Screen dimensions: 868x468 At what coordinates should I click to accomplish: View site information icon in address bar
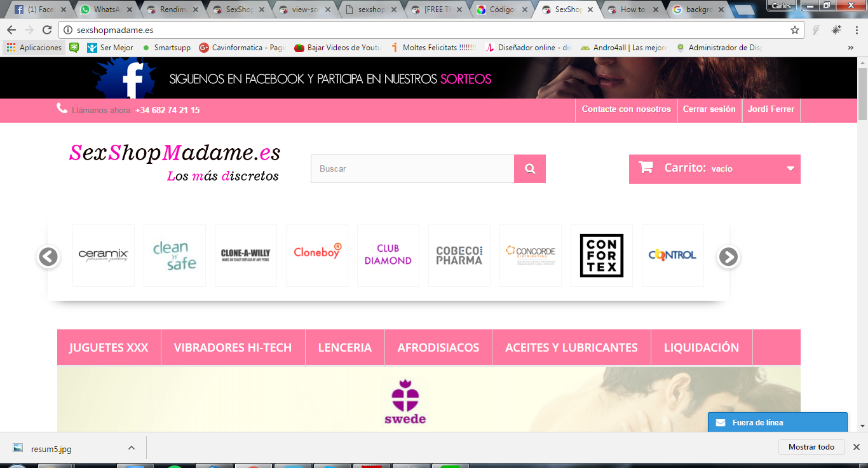pos(69,30)
